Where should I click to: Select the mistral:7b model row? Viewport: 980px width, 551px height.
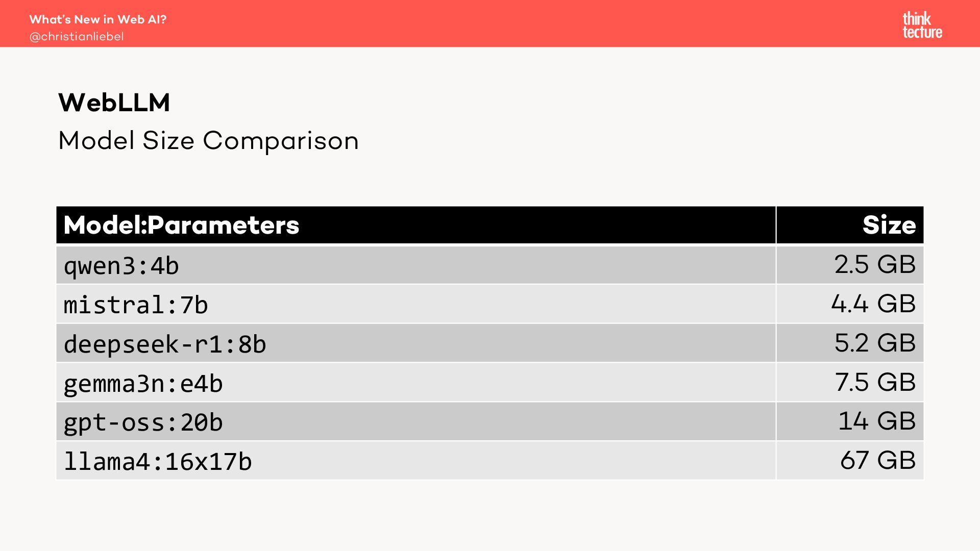[136, 305]
